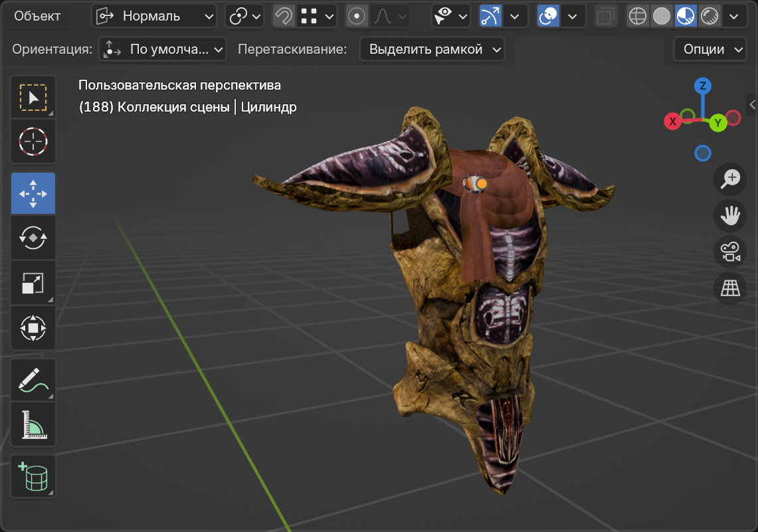This screenshot has width=758, height=532.
Task: Pick the Annotate pencil tool
Action: (x=33, y=381)
